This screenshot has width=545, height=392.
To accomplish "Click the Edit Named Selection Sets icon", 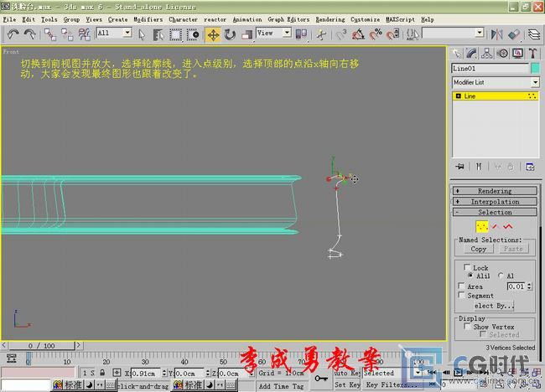I will (x=413, y=34).
